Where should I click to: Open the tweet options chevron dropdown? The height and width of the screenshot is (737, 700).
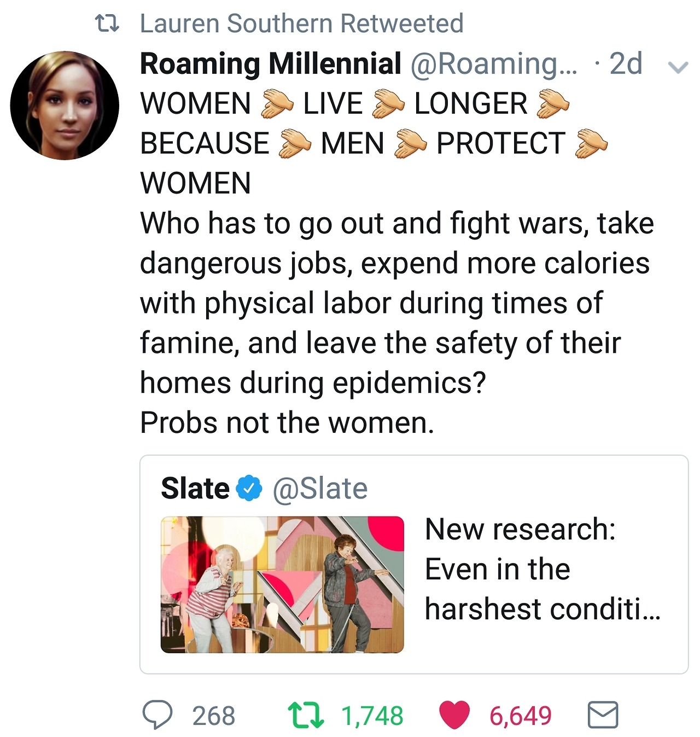point(678,67)
